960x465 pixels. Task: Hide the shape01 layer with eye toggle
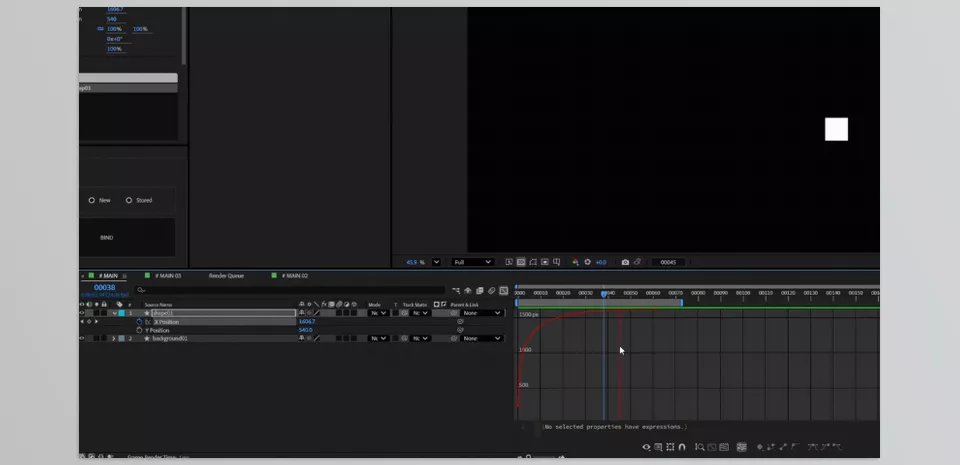(82, 313)
